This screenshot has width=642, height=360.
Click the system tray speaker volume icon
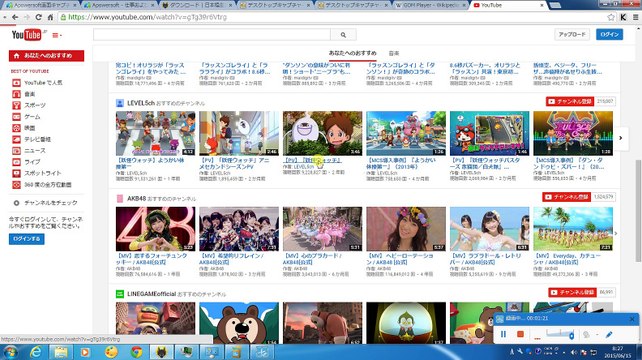(x=574, y=352)
